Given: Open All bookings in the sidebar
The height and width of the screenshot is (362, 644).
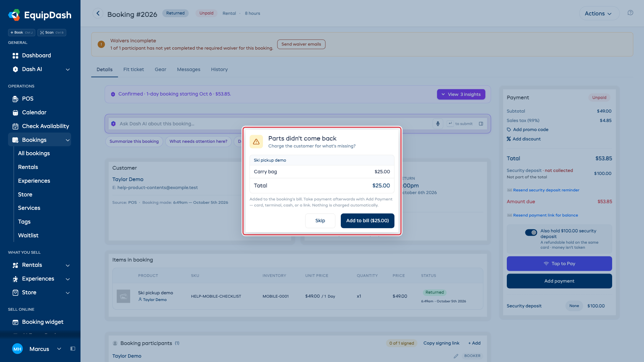Looking at the screenshot, I should point(34,153).
